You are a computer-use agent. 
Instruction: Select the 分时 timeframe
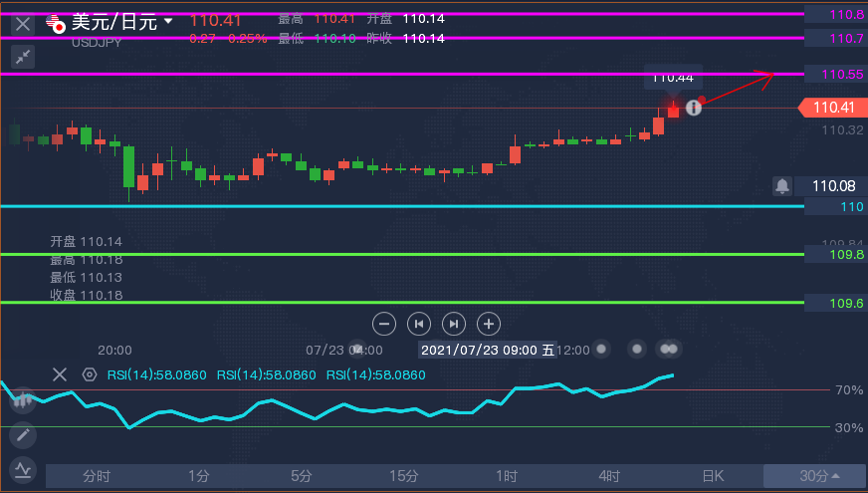(x=97, y=476)
